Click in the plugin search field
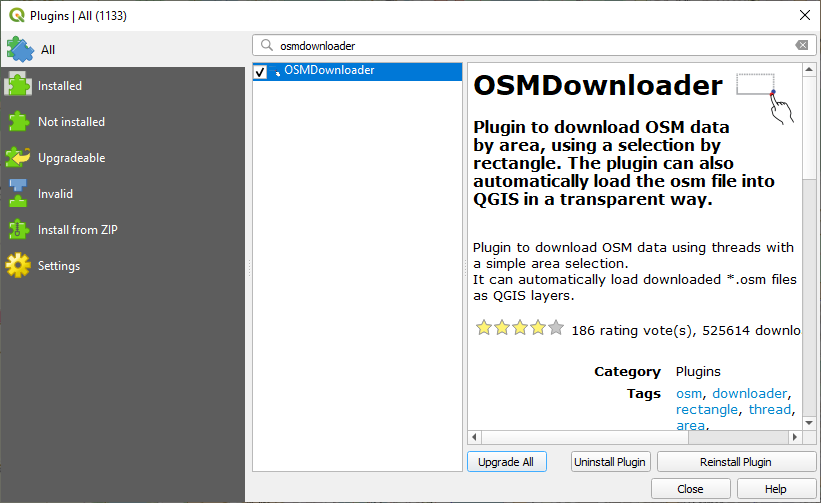This screenshot has height=503, width=821. point(534,46)
